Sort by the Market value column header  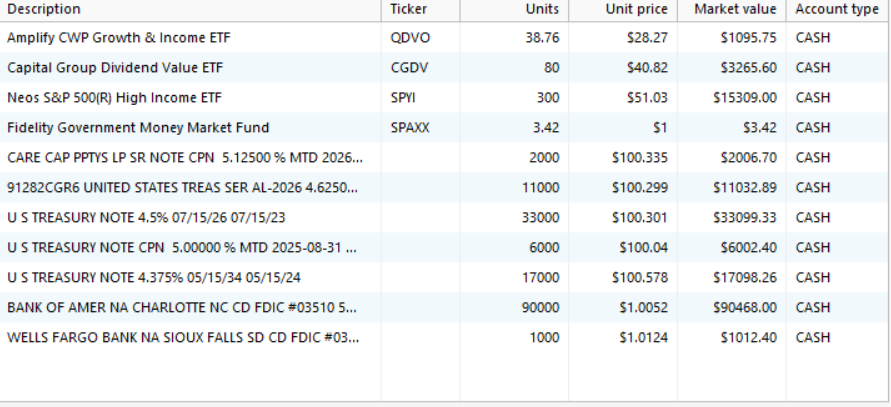tap(732, 10)
